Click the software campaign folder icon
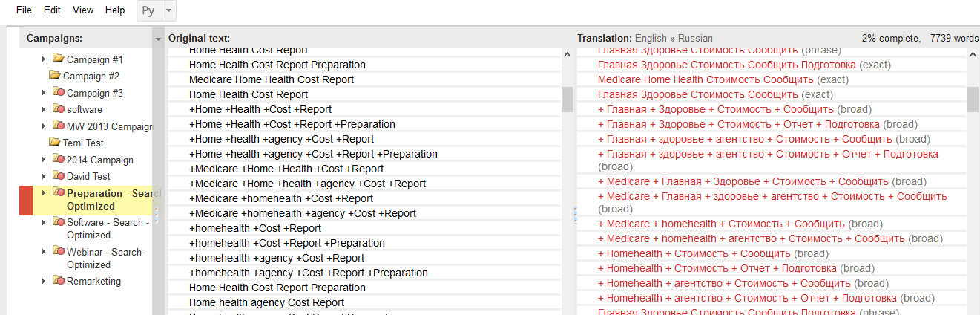 [59, 109]
